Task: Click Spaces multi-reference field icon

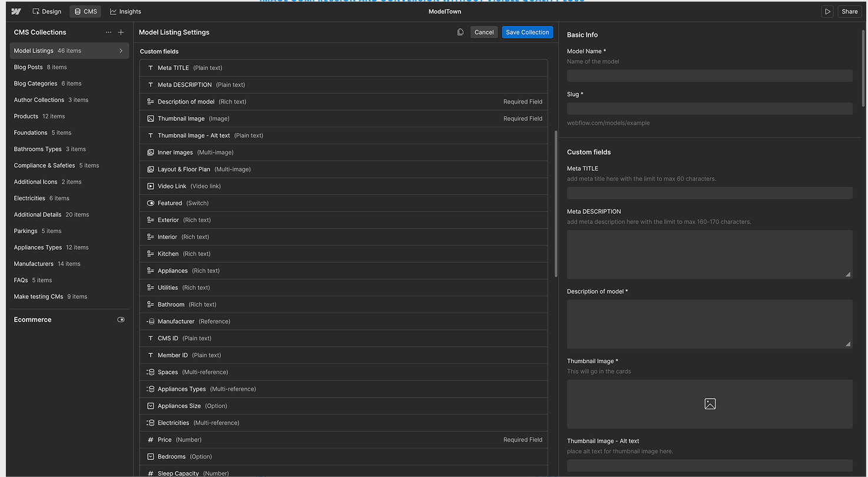Action: pos(150,372)
